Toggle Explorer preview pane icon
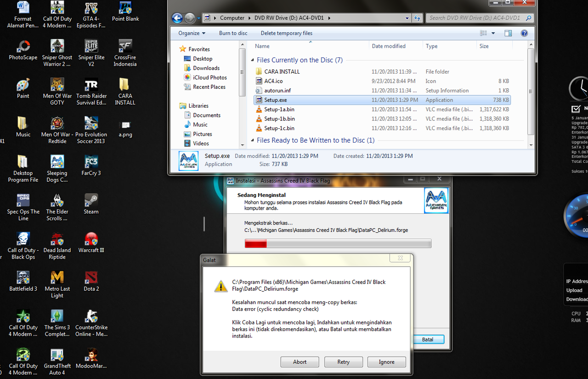Image resolution: width=588 pixels, height=379 pixels. click(x=508, y=33)
